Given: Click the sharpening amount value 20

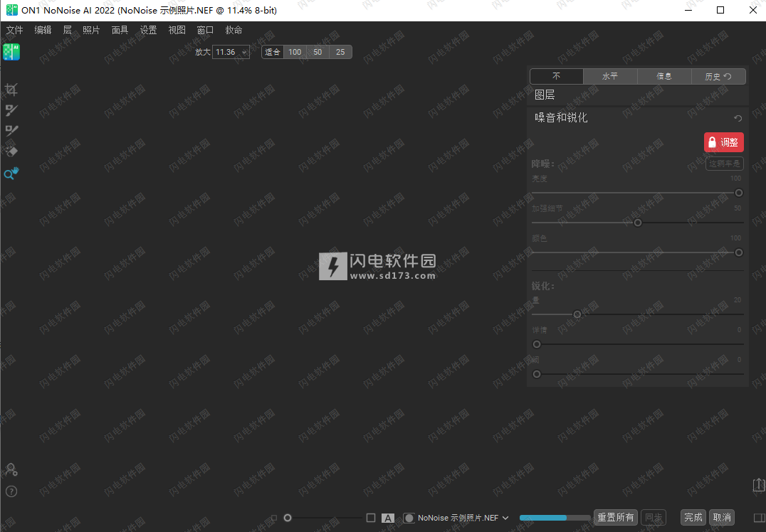Looking at the screenshot, I should click(738, 299).
